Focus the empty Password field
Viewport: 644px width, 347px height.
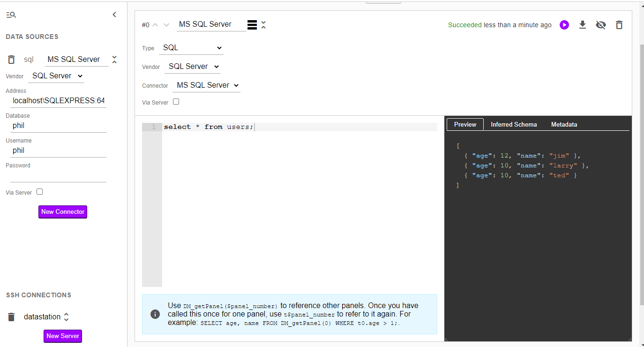pos(58,175)
